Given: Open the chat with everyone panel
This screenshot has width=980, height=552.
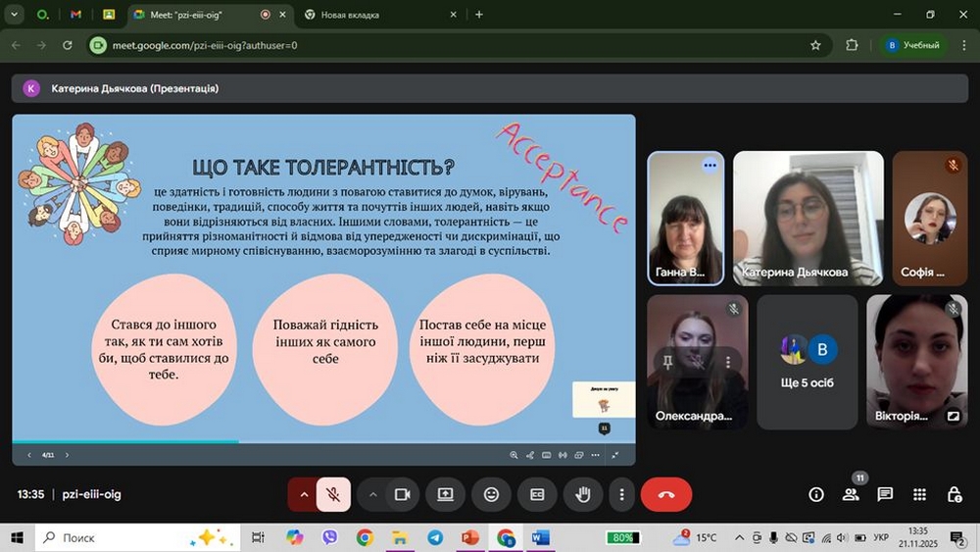Looking at the screenshot, I should pyautogui.click(x=885, y=495).
